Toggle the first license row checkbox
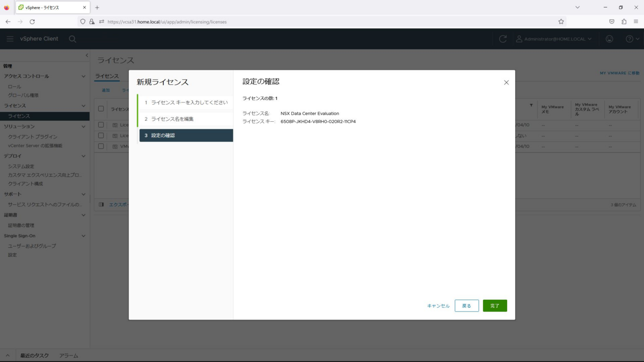This screenshot has height=362, width=644. (x=101, y=125)
